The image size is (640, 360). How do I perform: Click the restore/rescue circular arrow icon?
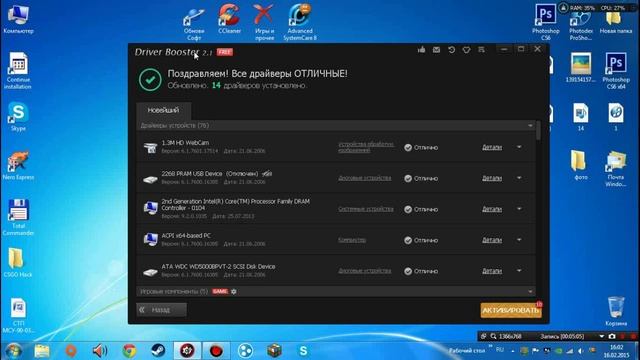pos(451,50)
